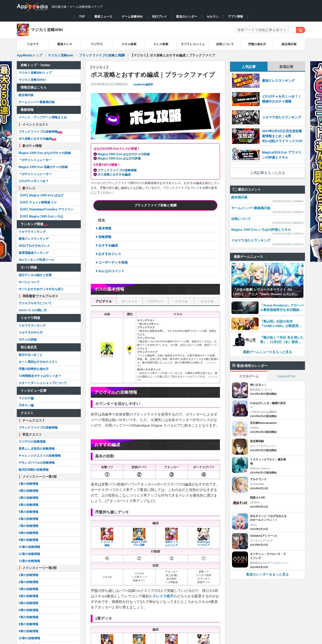Click the orange search magnifier button
Viewport: 322px width, 644px height.
pos(300,30)
